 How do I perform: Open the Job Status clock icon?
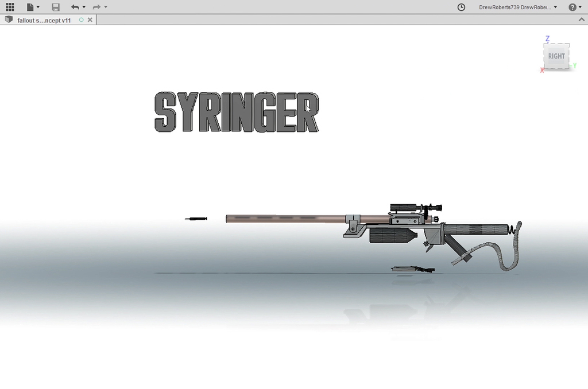pos(461,7)
